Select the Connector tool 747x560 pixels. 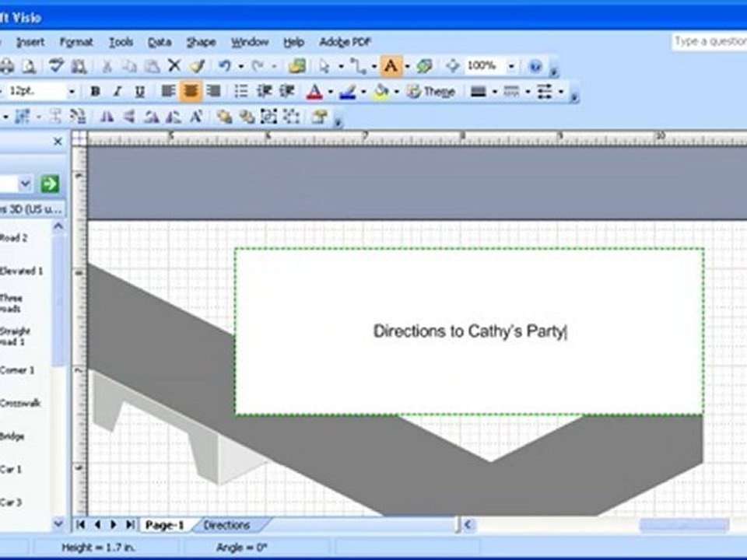coord(358,65)
